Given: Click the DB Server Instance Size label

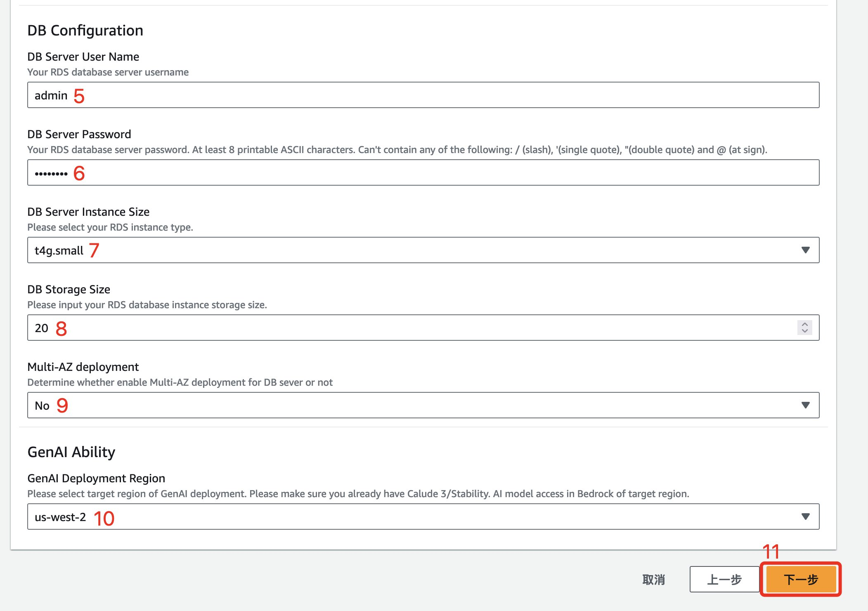Looking at the screenshot, I should (88, 212).
